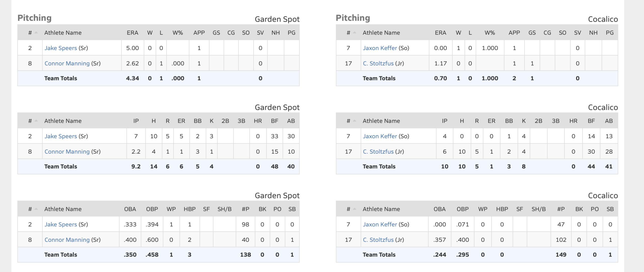Sort Cocalico table by #P column header
This screenshot has height=272, width=644.
(561, 209)
